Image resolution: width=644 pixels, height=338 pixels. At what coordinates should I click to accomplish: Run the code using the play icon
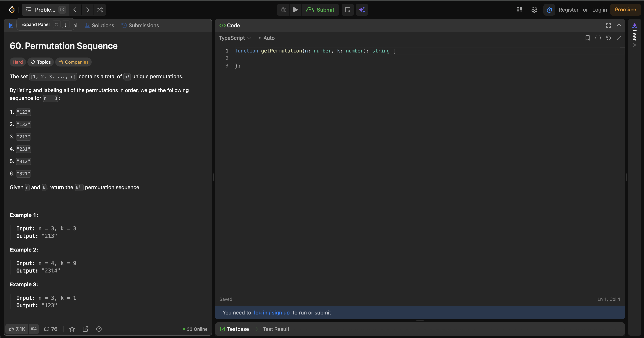pyautogui.click(x=295, y=10)
